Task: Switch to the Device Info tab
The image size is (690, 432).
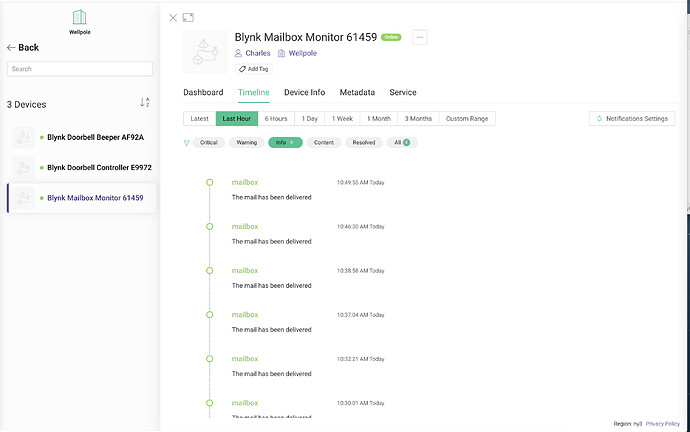Action: tap(305, 92)
